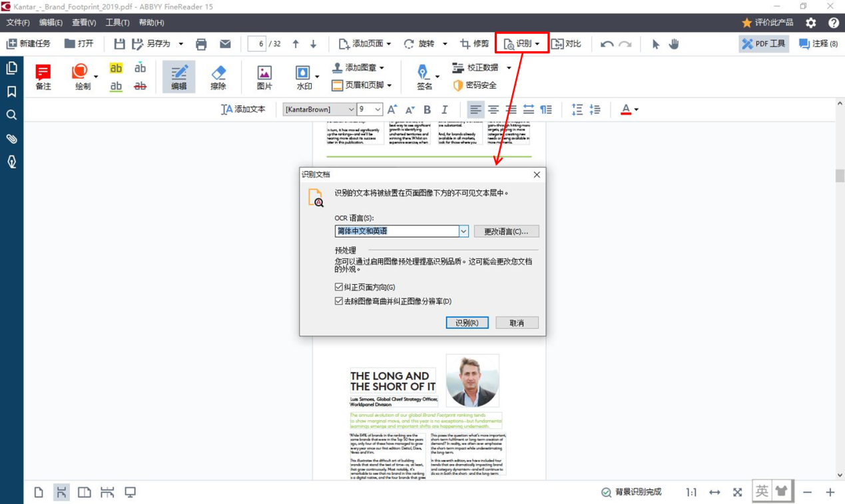Click 评价此产品 rate this product
Viewport: 845px width, 504px height.
(x=768, y=23)
